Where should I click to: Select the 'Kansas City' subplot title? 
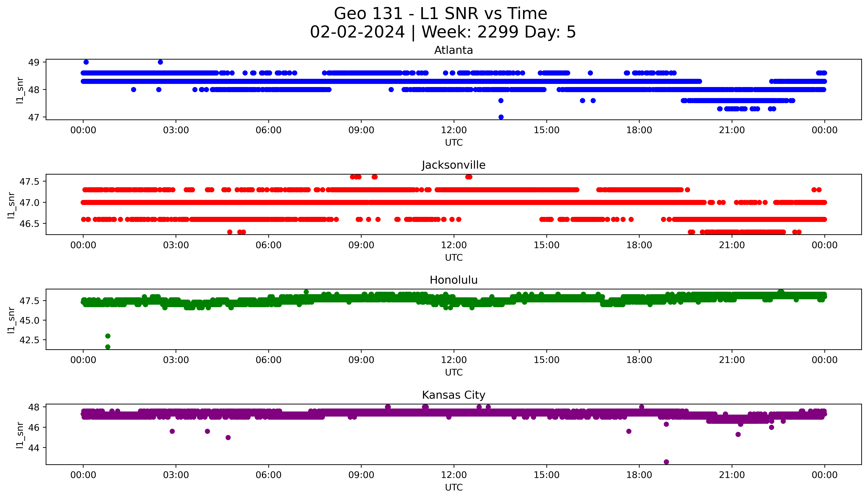[453, 395]
